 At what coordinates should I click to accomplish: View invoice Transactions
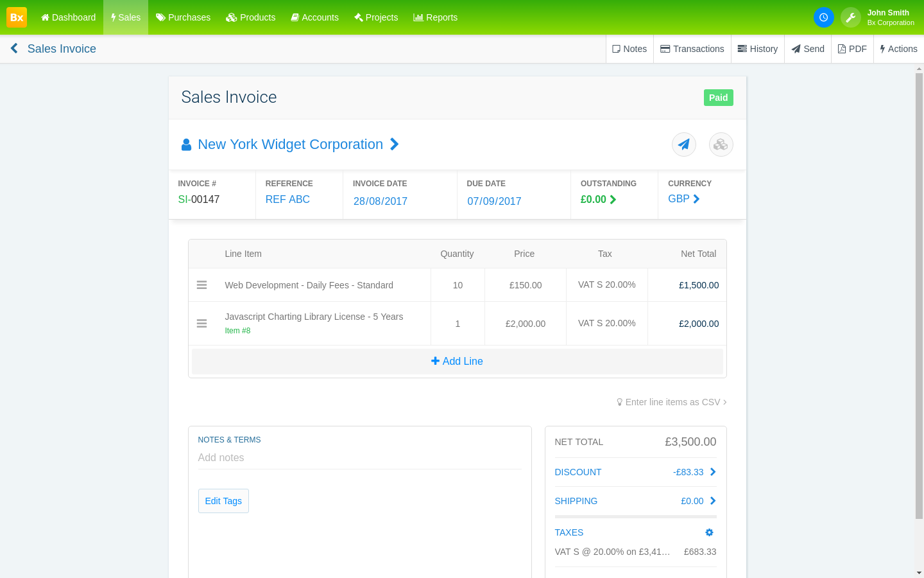tap(692, 49)
